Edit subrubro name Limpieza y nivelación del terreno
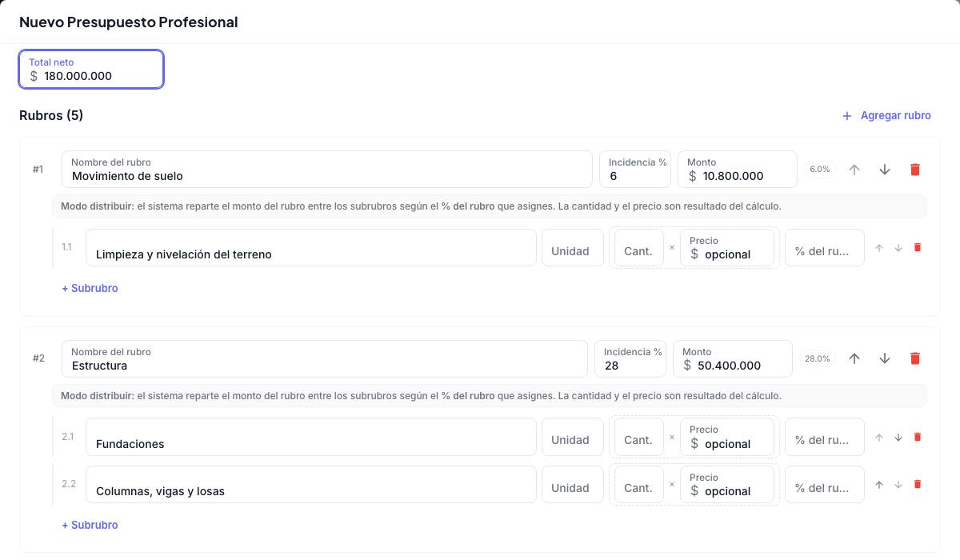Image resolution: width=960 pixels, height=560 pixels. (x=311, y=248)
